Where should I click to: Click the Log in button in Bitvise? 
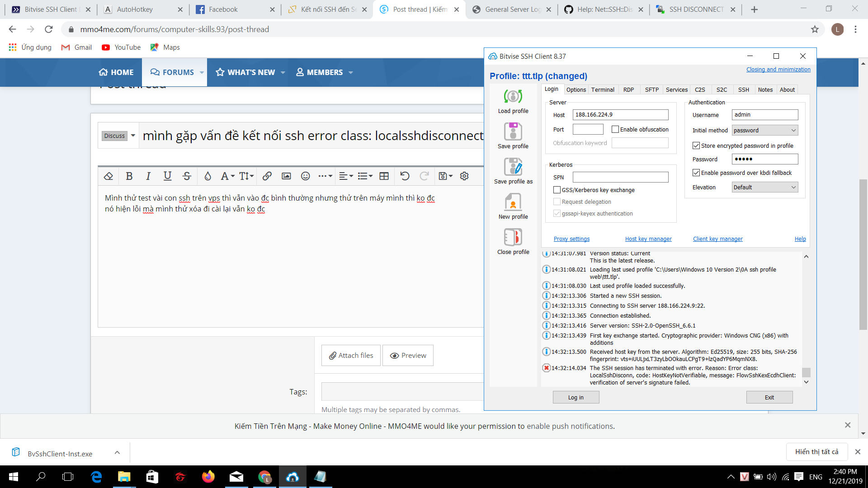[x=576, y=397]
